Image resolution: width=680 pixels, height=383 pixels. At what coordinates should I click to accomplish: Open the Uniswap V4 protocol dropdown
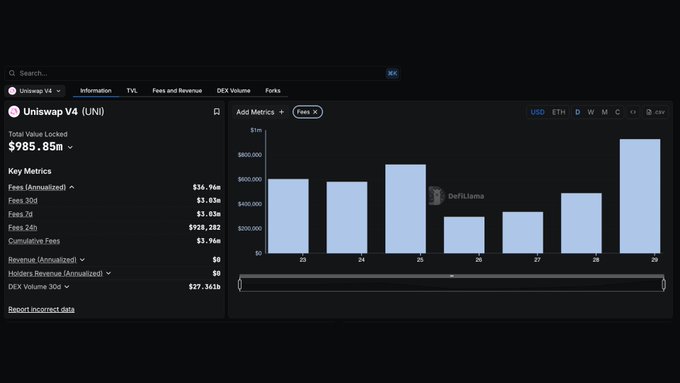(35, 91)
